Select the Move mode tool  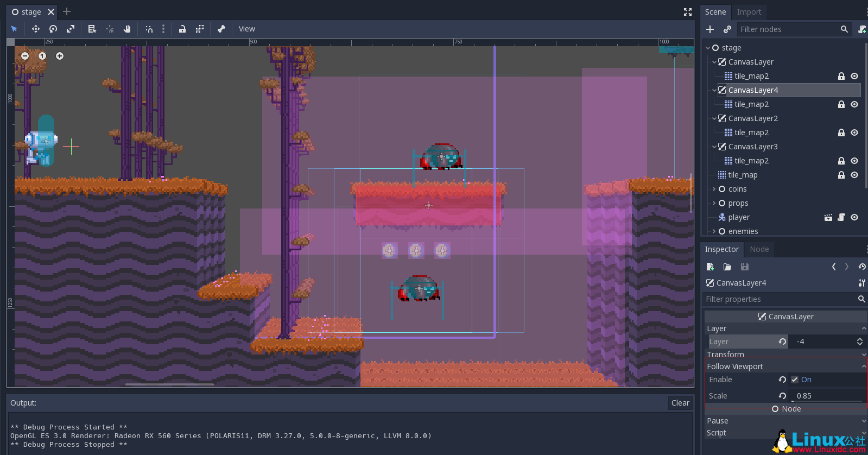pyautogui.click(x=35, y=29)
